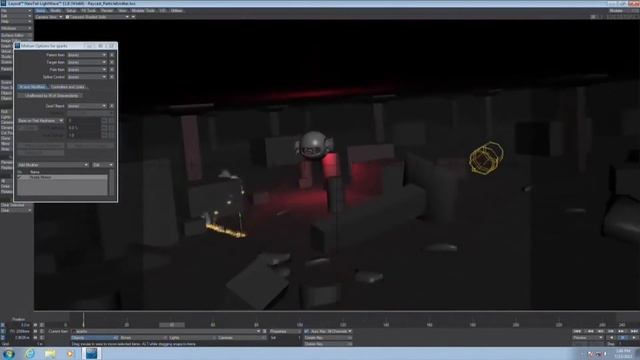This screenshot has height=360, width=640.
Task: Select Cameras edit mode button
Action: tap(241, 338)
